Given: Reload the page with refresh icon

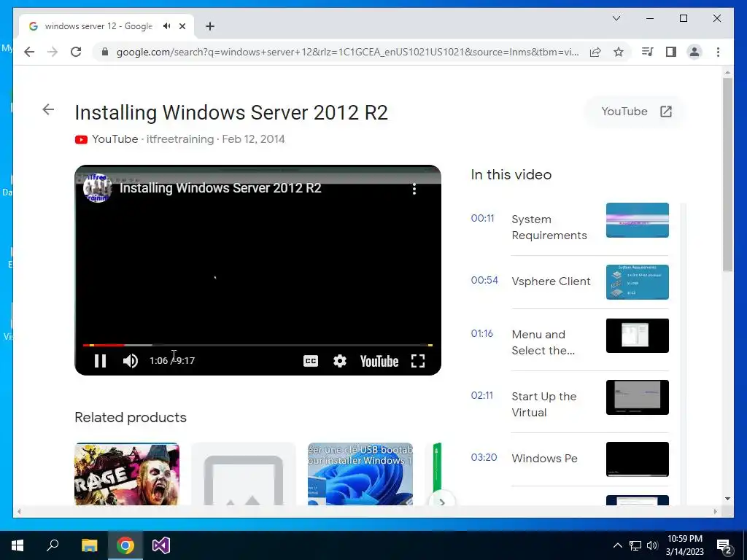Looking at the screenshot, I should pos(76,52).
